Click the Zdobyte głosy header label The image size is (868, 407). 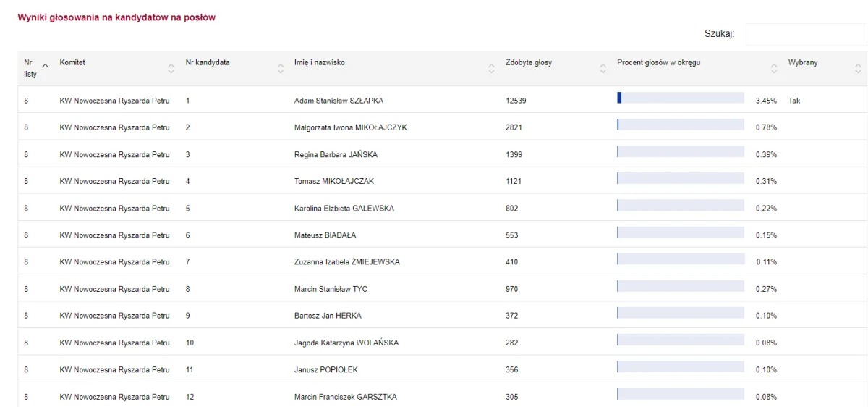tap(529, 62)
